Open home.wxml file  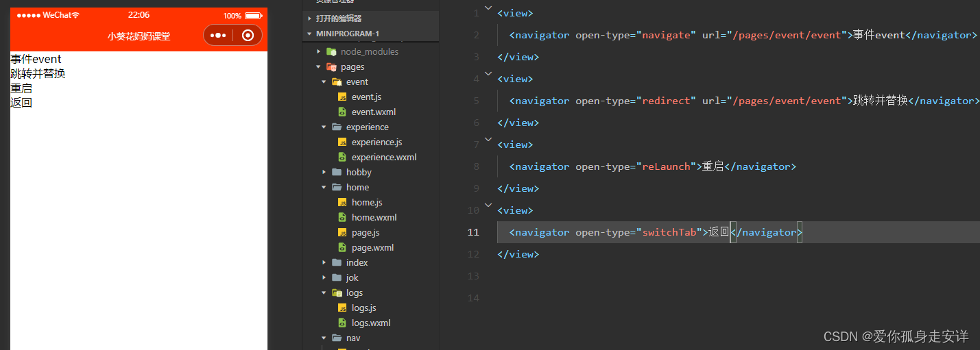click(x=374, y=217)
